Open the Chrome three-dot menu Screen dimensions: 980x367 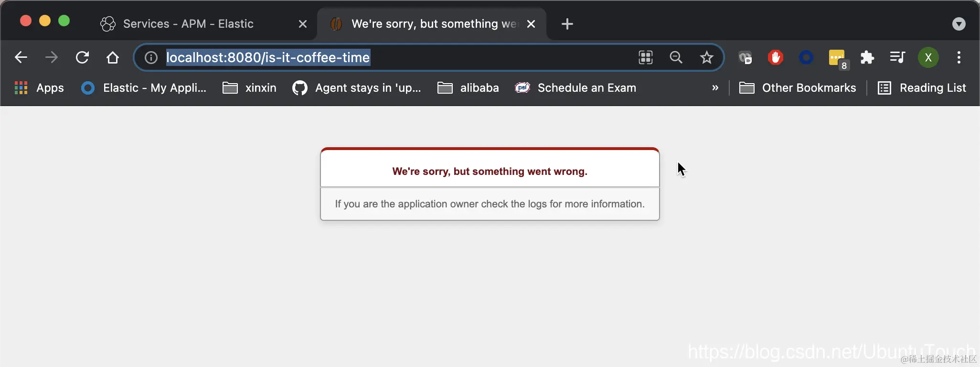click(x=959, y=57)
